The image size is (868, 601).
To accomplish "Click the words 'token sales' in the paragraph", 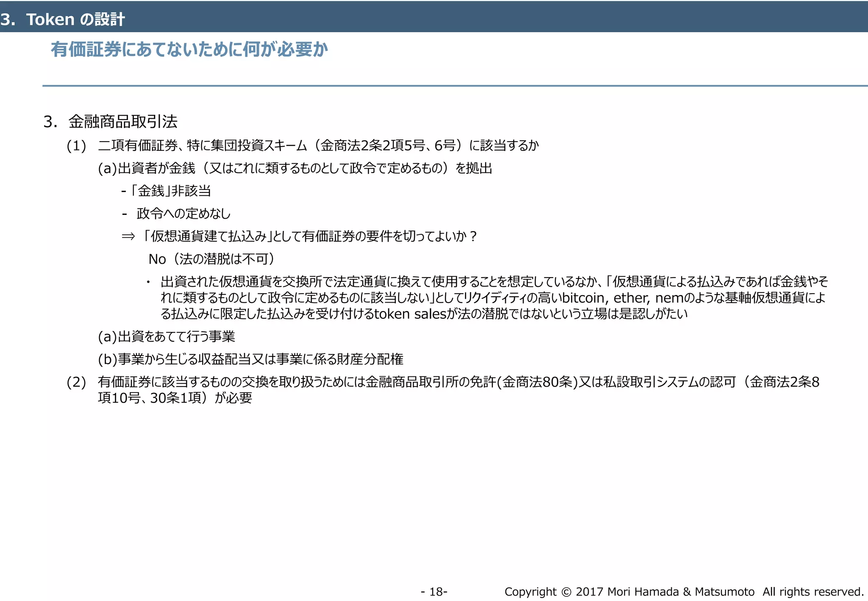I will click(x=410, y=314).
